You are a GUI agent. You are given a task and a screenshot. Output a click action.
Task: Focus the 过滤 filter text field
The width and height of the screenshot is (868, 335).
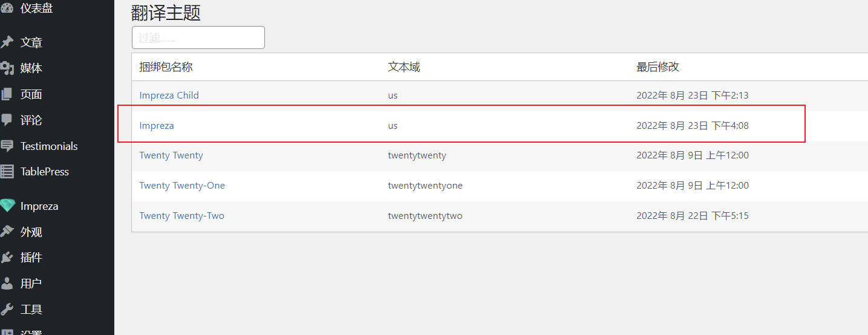[198, 37]
